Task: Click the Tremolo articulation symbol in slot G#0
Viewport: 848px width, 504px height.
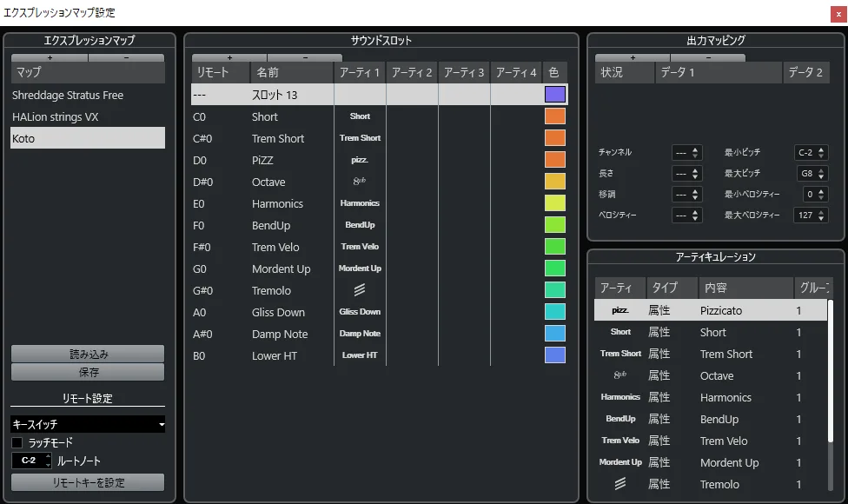Action: 360,290
